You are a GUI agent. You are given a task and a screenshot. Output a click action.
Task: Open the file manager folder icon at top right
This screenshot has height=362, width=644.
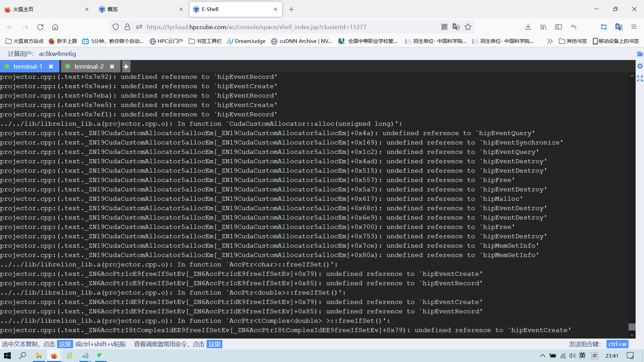[640, 54]
